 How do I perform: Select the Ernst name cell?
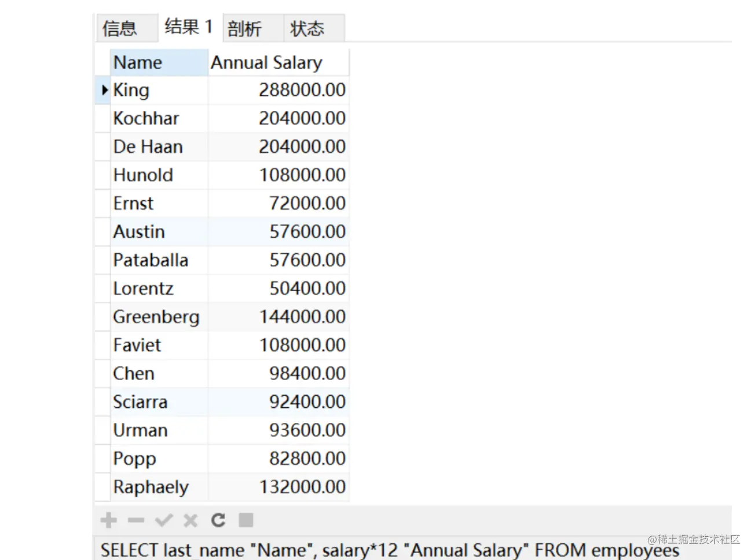coord(159,204)
